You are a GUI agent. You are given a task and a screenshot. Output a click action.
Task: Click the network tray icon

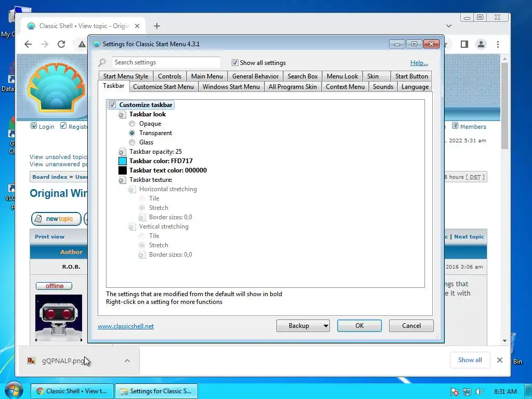click(x=467, y=392)
